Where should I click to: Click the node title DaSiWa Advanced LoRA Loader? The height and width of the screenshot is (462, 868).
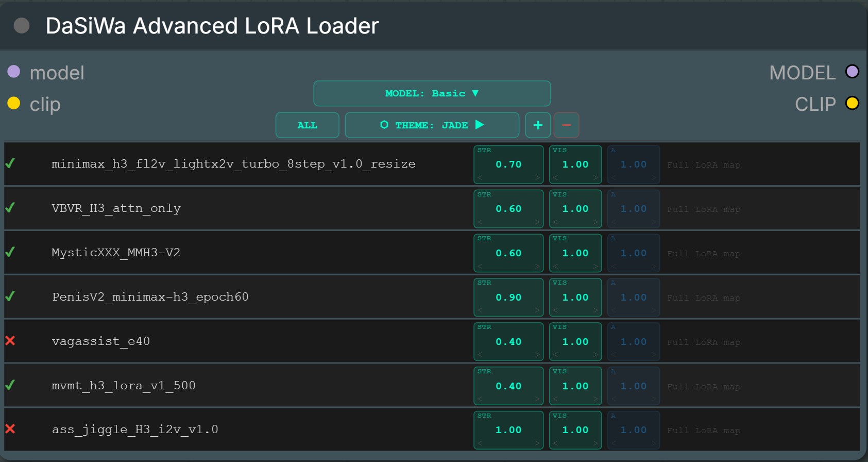[x=212, y=26]
